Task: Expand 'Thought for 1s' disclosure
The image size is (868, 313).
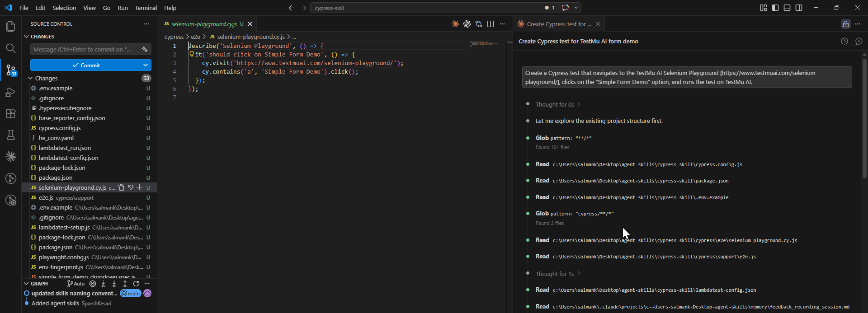Action: [558, 274]
